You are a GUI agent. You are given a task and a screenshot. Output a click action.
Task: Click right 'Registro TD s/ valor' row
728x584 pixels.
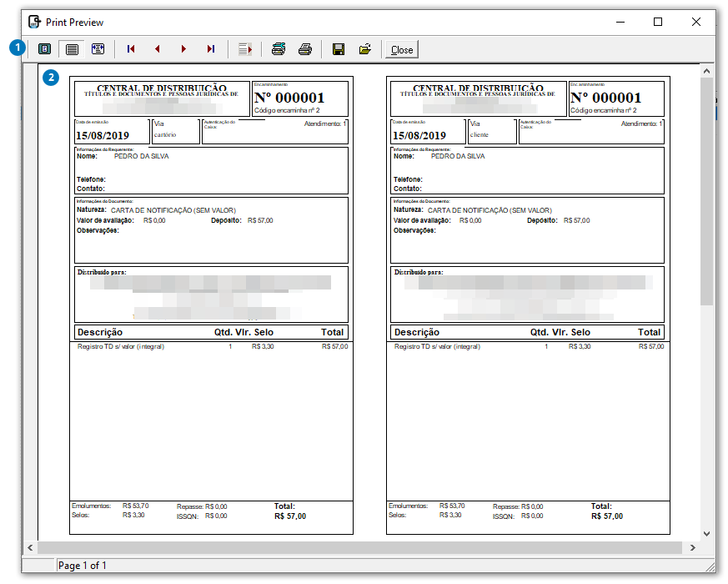point(529,346)
